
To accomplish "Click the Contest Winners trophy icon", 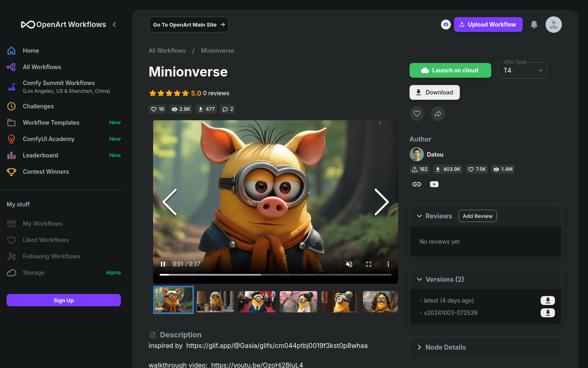I will tap(11, 172).
